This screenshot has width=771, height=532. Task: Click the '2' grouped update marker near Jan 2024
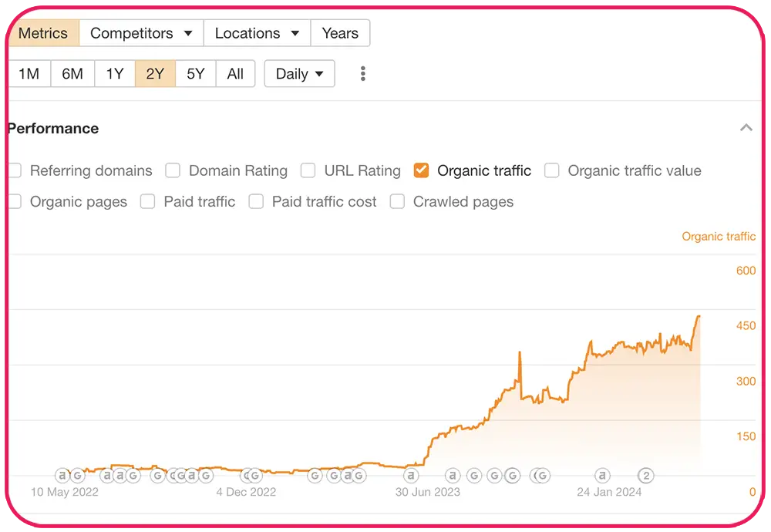(645, 476)
